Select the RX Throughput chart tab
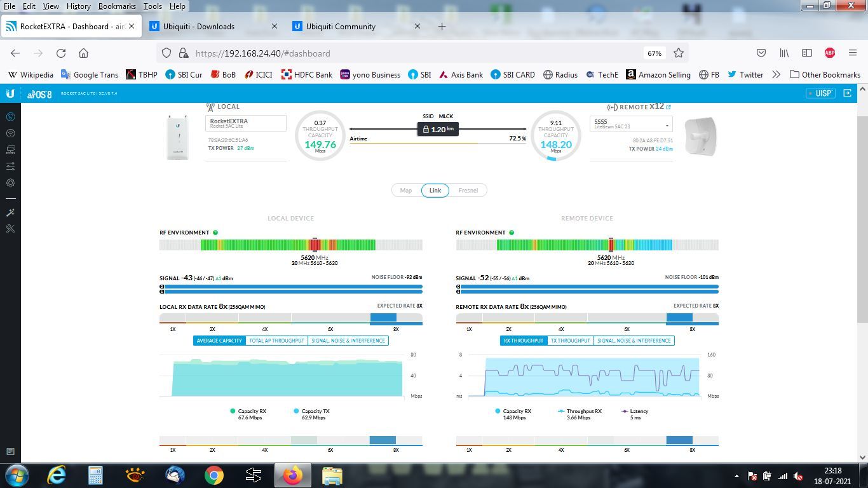Viewport: 868px width, 488px height. (524, 341)
